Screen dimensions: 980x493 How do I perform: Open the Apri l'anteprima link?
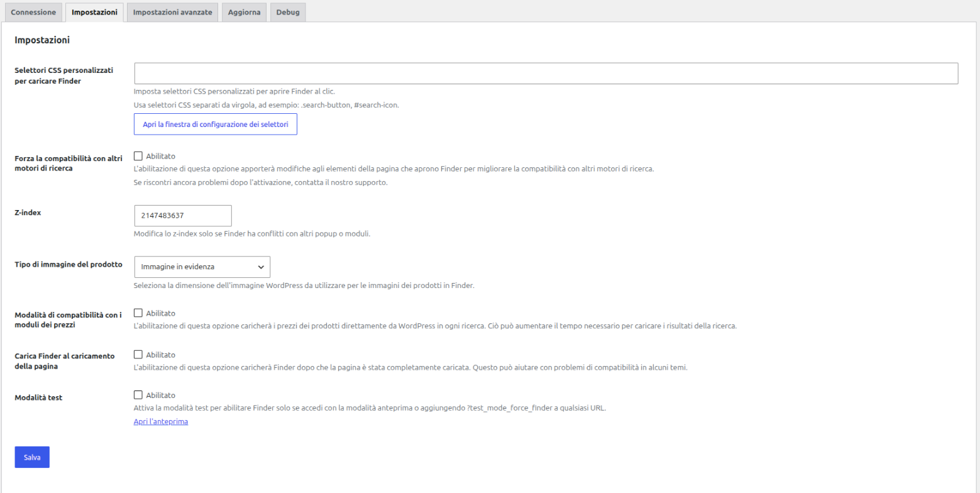pos(161,422)
